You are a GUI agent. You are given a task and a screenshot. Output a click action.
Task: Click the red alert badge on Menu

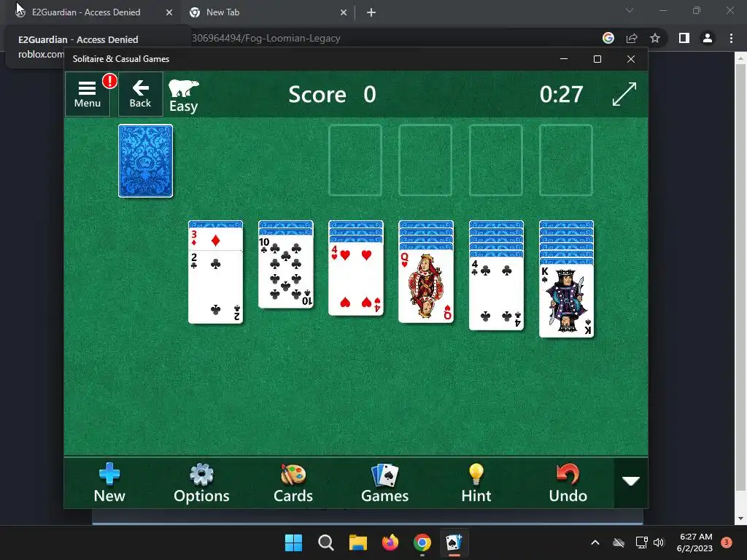pos(109,81)
